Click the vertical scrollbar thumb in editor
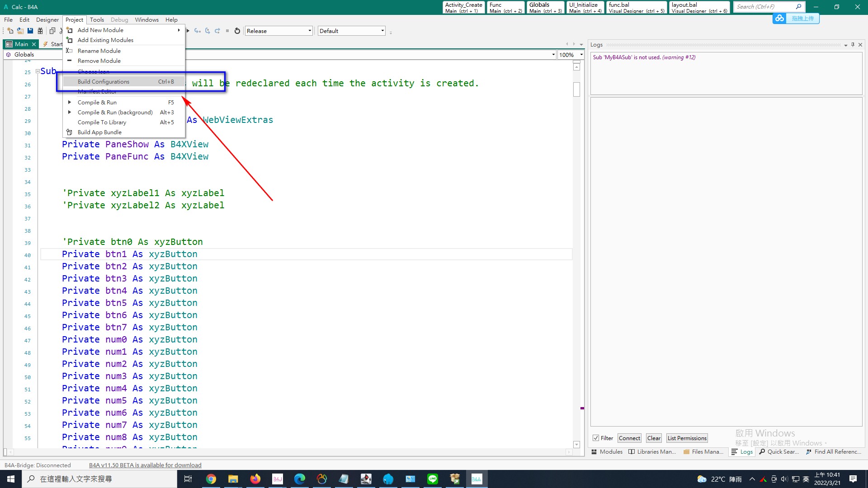 tap(576, 89)
